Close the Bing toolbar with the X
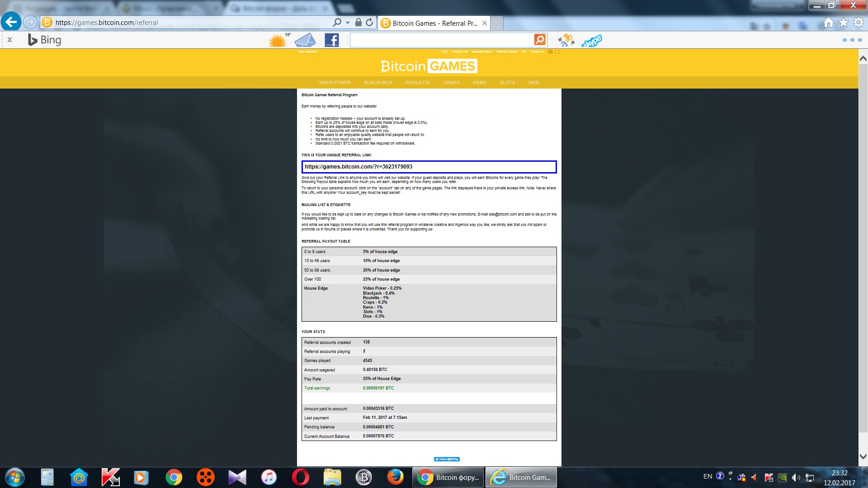 9,40
